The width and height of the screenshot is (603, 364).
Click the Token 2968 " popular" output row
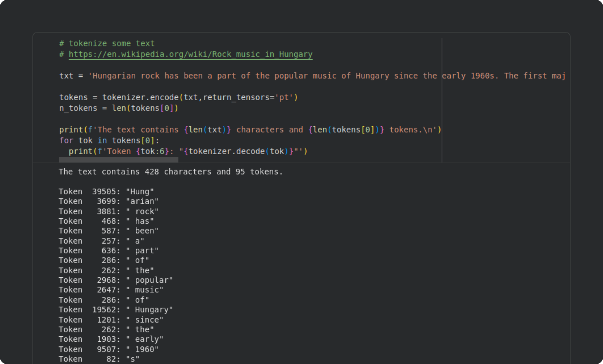116,280
